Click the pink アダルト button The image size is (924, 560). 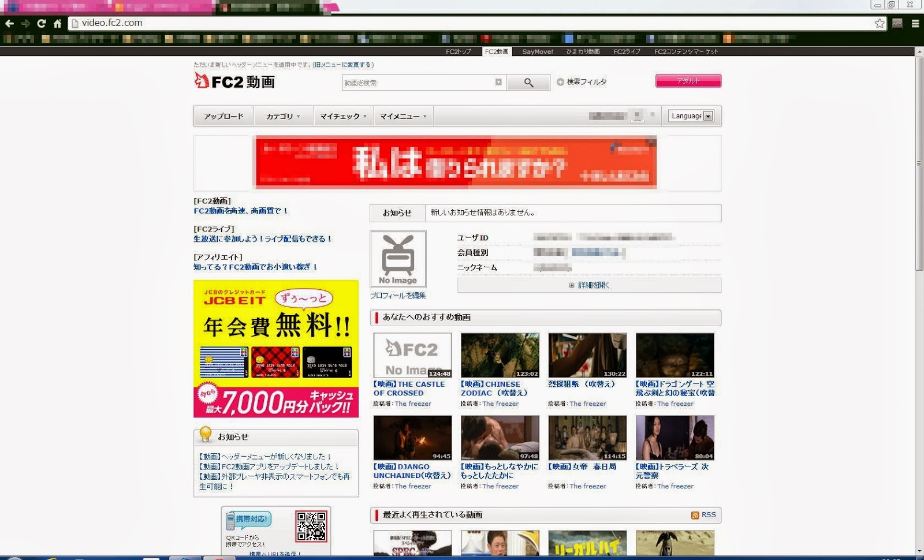[x=688, y=81]
